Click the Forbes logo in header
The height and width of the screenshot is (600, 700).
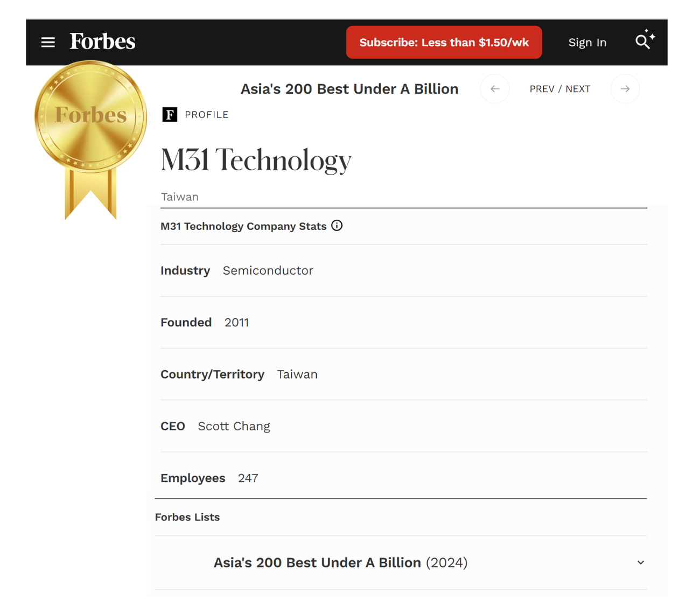pos(102,41)
